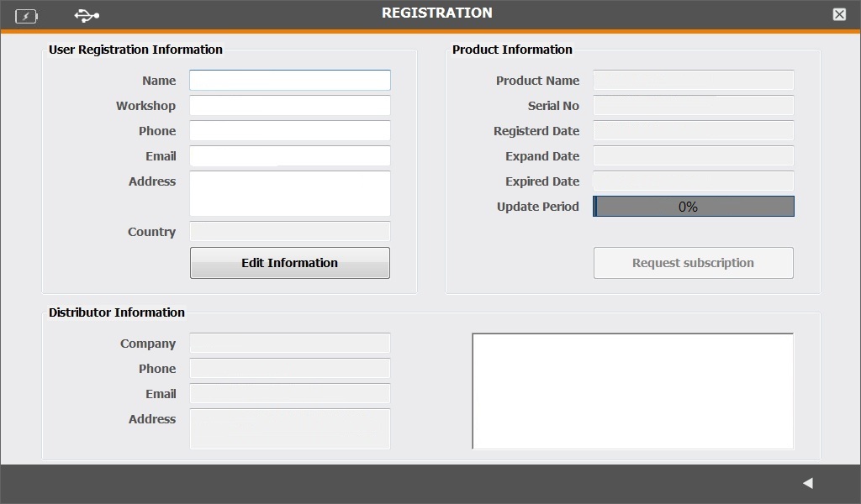861x504 pixels.
Task: Click into the user Phone field
Action: [x=289, y=131]
